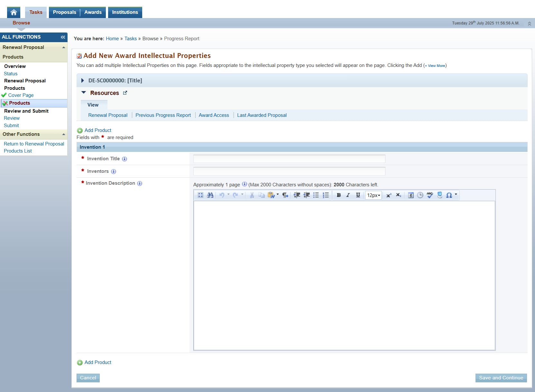Image resolution: width=535 pixels, height=392 pixels.
Task: Toggle underline formatting in editor
Action: click(x=358, y=195)
